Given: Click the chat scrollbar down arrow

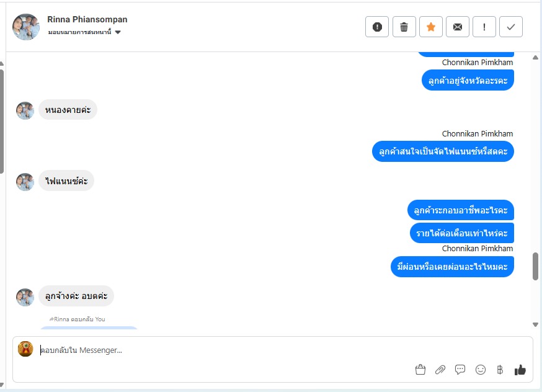Looking at the screenshot, I should click(x=535, y=324).
